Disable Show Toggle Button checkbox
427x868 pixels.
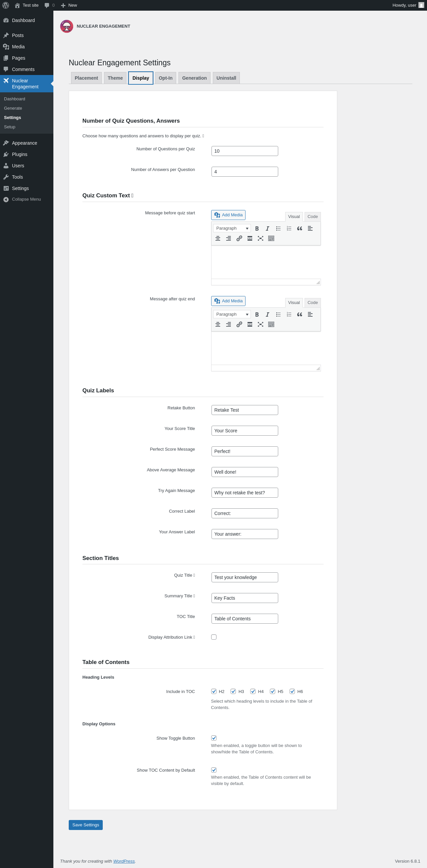point(214,738)
